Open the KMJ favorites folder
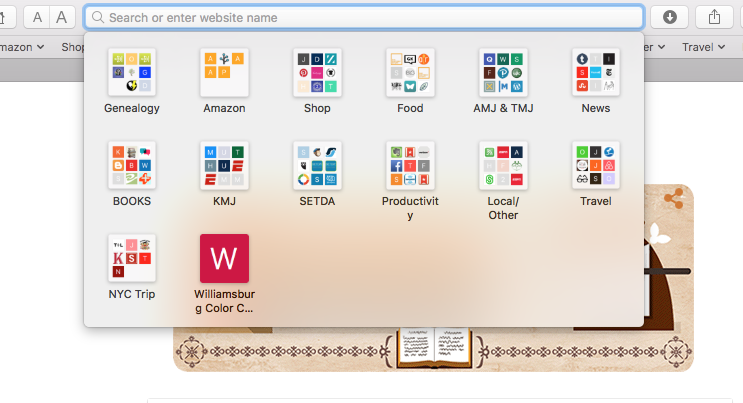This screenshot has height=403, width=743. pos(225,165)
